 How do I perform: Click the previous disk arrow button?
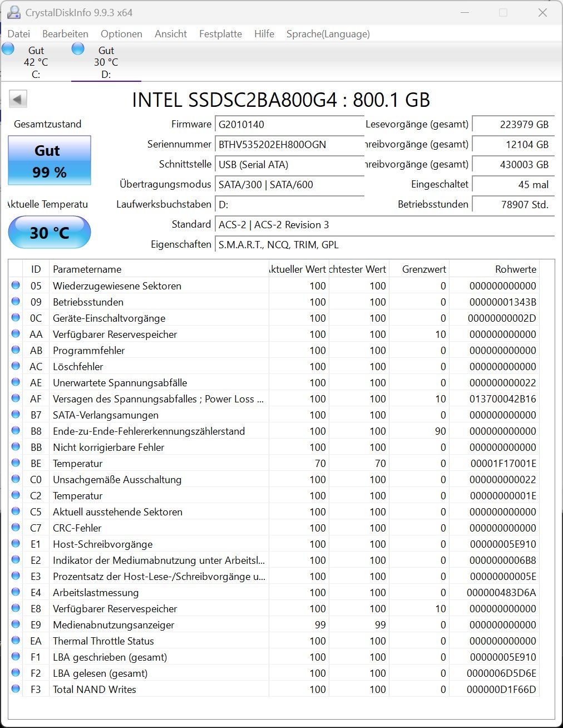coord(18,100)
